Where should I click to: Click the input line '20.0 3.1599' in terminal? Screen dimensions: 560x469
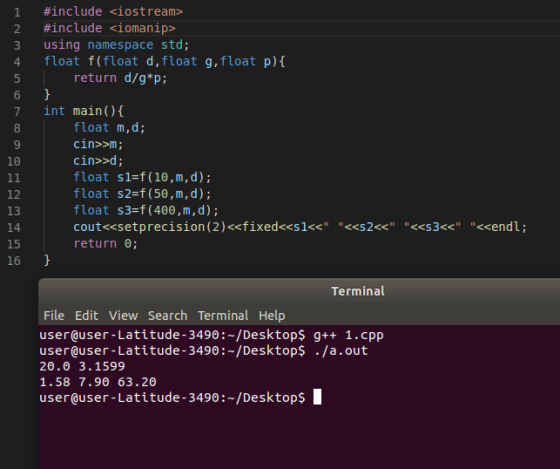point(82,366)
